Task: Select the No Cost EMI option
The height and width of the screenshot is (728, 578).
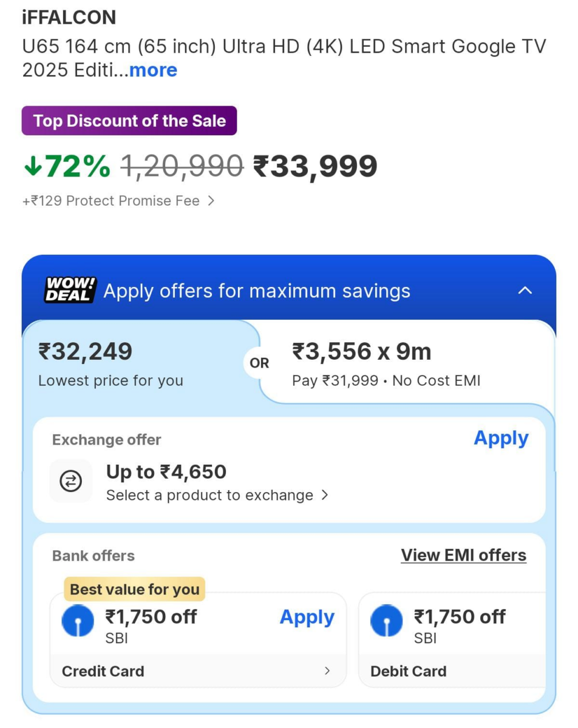Action: point(386,364)
